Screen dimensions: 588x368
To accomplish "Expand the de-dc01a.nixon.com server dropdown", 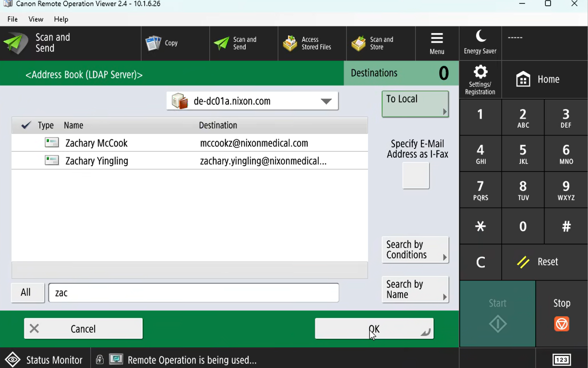I will [252, 101].
